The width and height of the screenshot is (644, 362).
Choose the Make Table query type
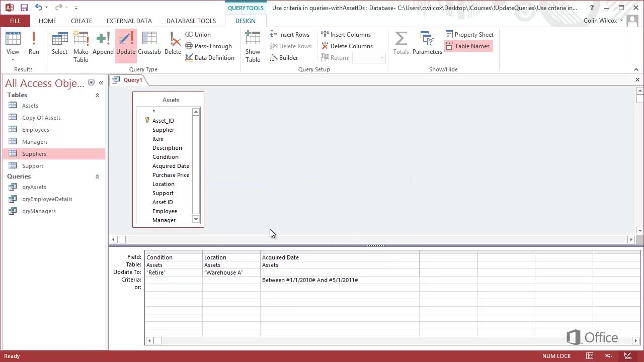(x=80, y=46)
